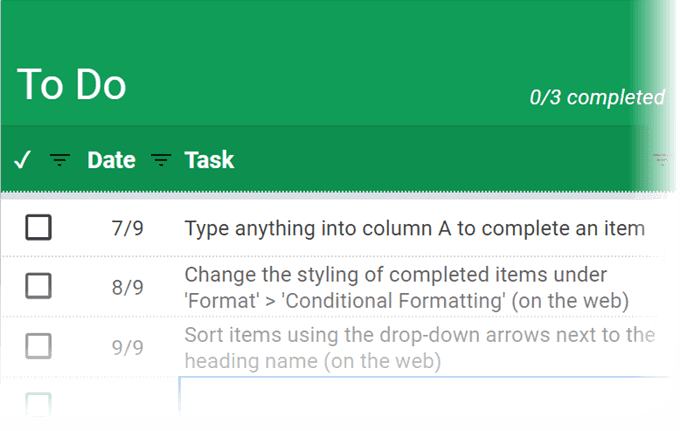Click the faded filter icon at header's right edge
The width and height of the screenshot is (680, 431).
661,160
